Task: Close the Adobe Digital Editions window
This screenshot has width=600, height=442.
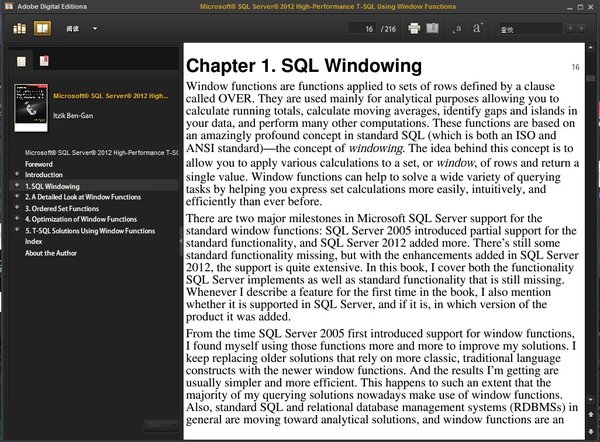Action: 591,7
